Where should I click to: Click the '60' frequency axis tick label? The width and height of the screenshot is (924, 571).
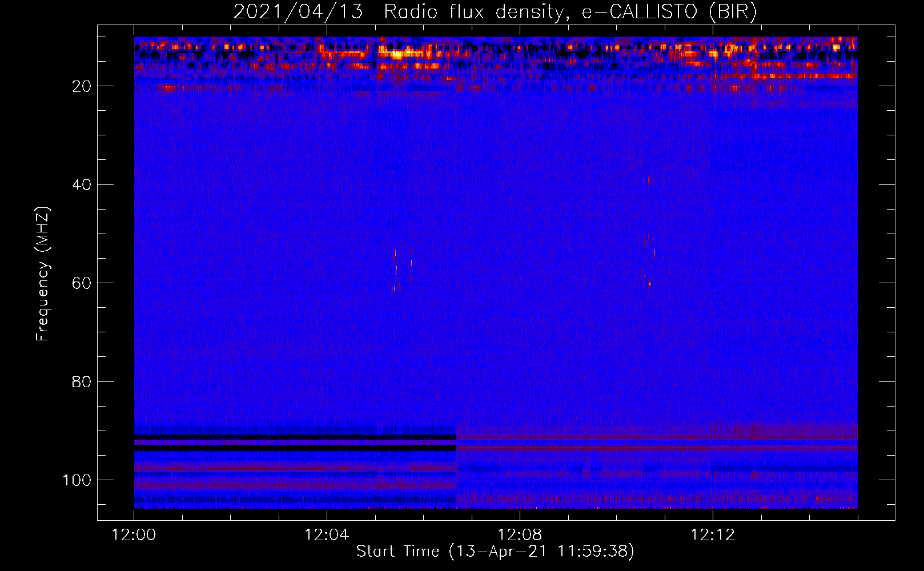click(82, 283)
